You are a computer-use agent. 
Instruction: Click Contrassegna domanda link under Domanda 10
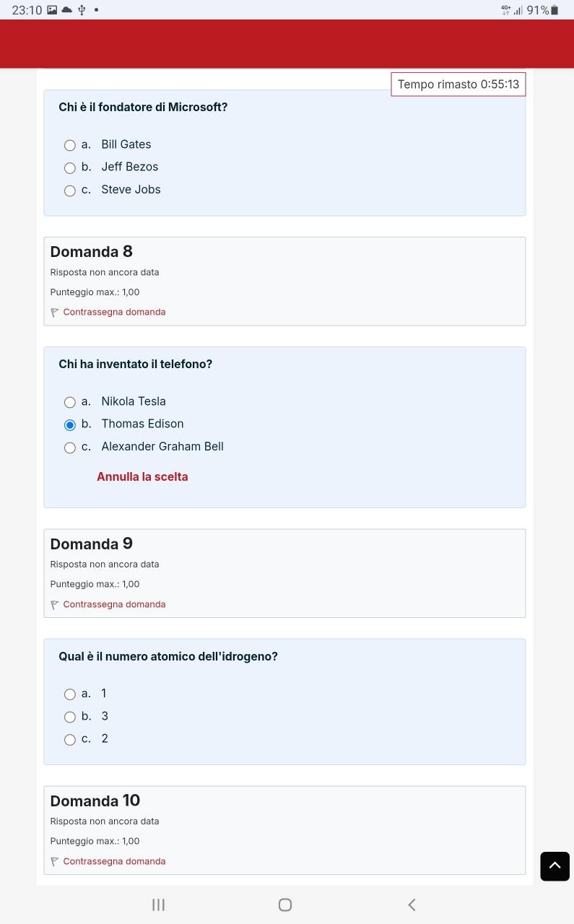tap(114, 861)
